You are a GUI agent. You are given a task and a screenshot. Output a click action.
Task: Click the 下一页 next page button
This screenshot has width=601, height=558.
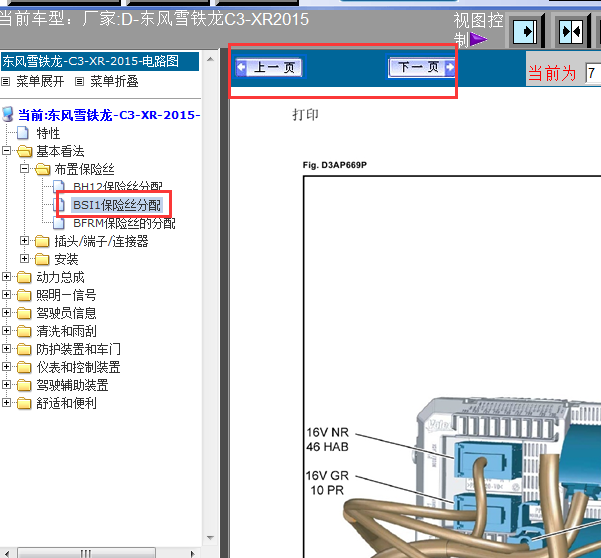421,67
